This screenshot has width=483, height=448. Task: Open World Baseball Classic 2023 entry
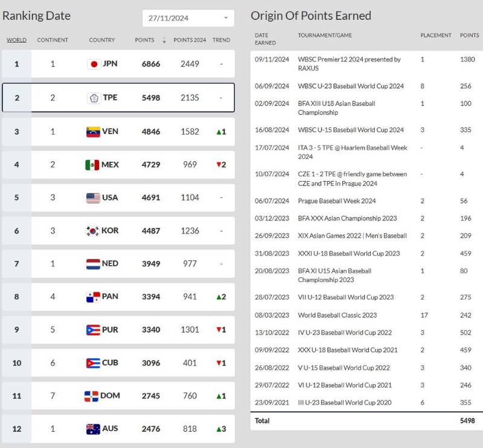337,315
